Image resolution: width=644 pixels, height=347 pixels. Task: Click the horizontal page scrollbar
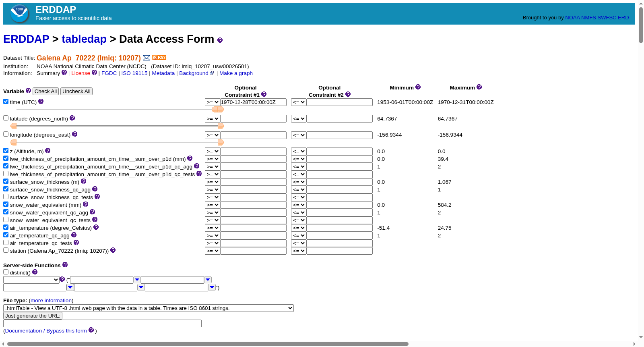(x=208, y=344)
